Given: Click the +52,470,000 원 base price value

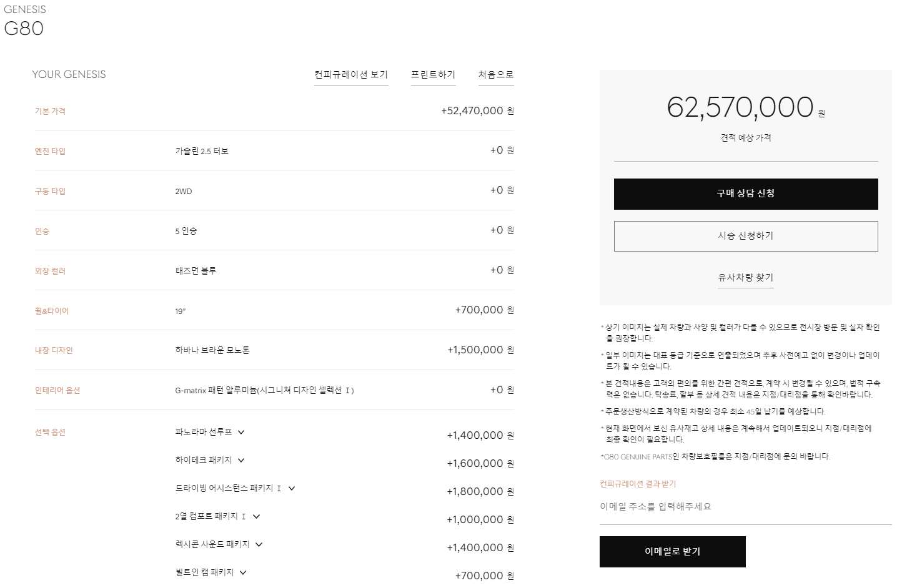Looking at the screenshot, I should pyautogui.click(x=477, y=111).
